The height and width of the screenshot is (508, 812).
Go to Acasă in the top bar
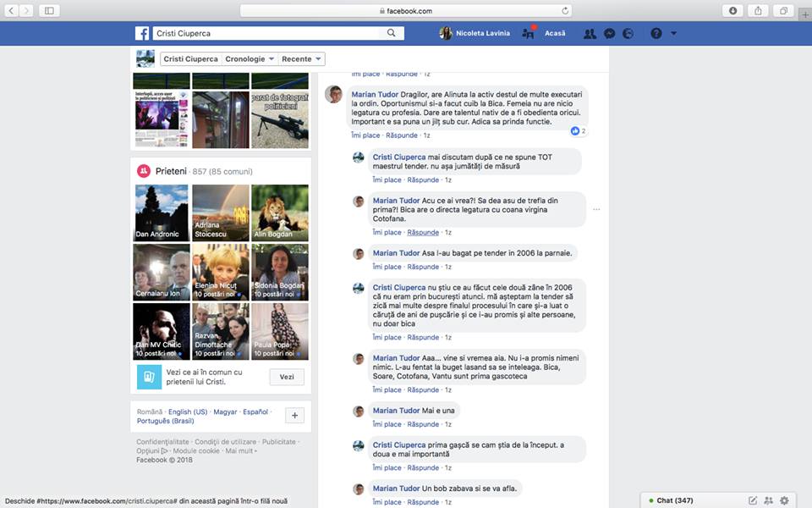click(x=555, y=34)
